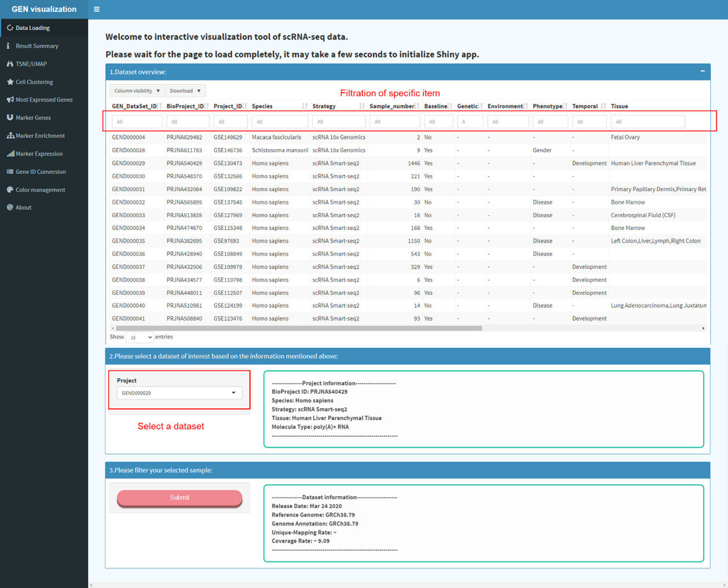This screenshot has height=588, width=728.
Task: Toggle the sidebar hamburger menu icon
Action: [x=97, y=9]
